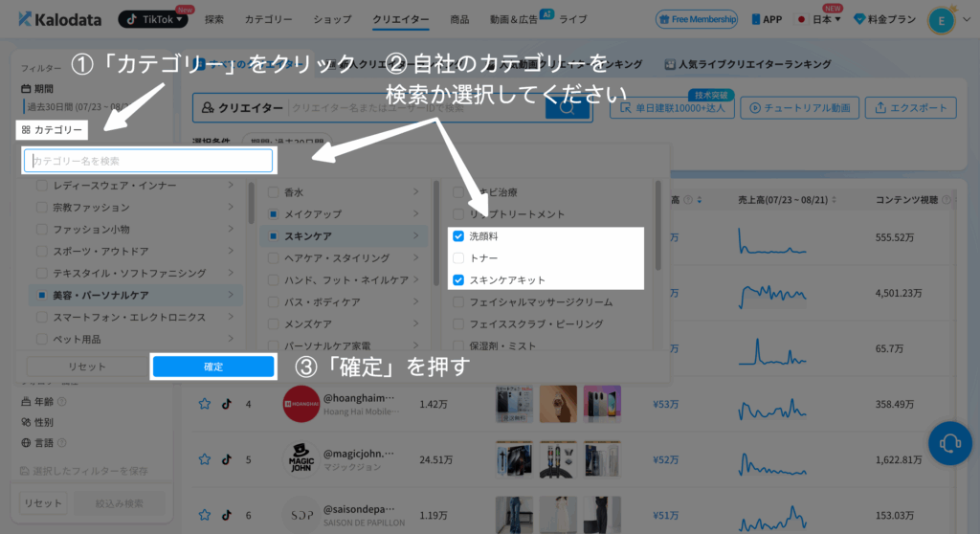This screenshot has width=980, height=534.
Task: Check the ハンド、フット・ネイルケア checkbox
Action: (273, 280)
